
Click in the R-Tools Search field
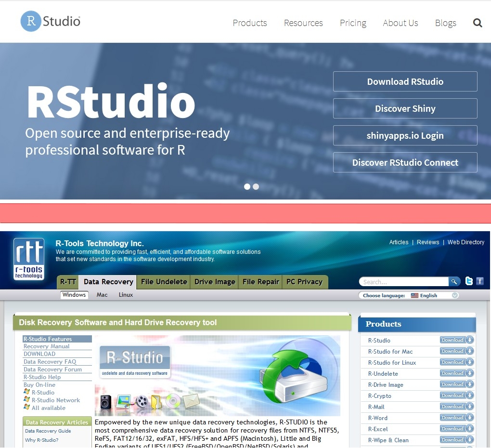[404, 282]
